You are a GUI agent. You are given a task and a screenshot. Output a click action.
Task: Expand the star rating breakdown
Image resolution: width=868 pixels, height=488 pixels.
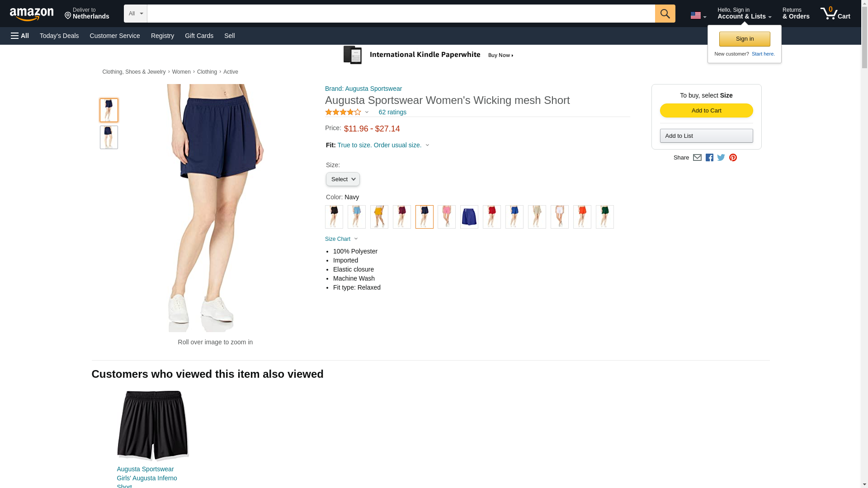[346, 112]
